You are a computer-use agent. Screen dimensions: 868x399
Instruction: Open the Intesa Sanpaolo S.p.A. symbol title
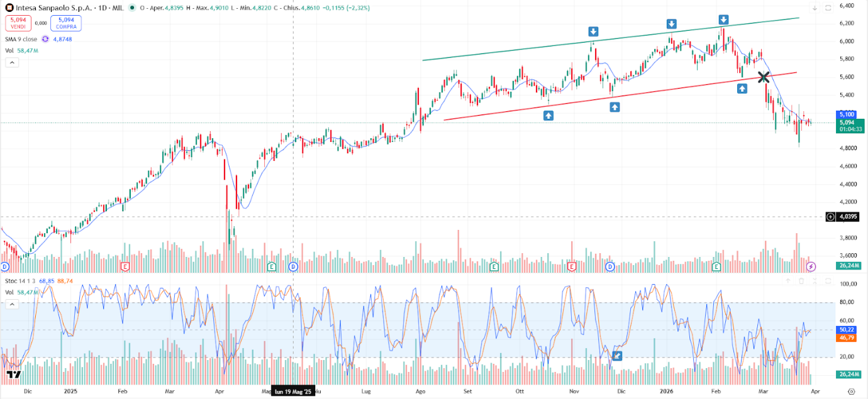point(50,8)
